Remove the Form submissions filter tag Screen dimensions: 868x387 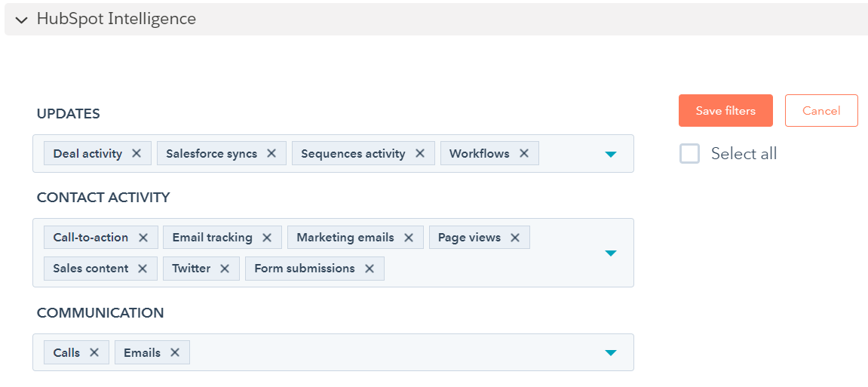coord(370,269)
